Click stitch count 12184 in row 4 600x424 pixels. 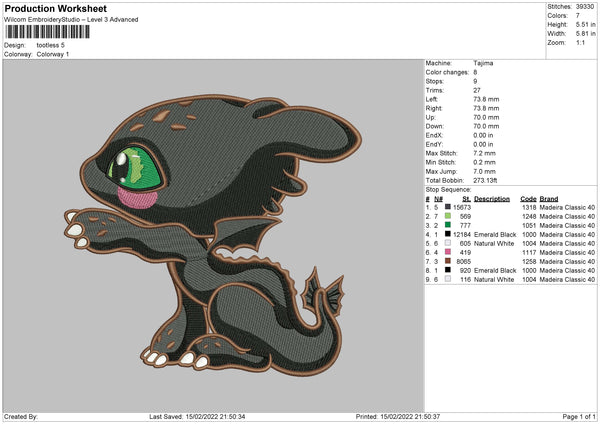point(462,234)
